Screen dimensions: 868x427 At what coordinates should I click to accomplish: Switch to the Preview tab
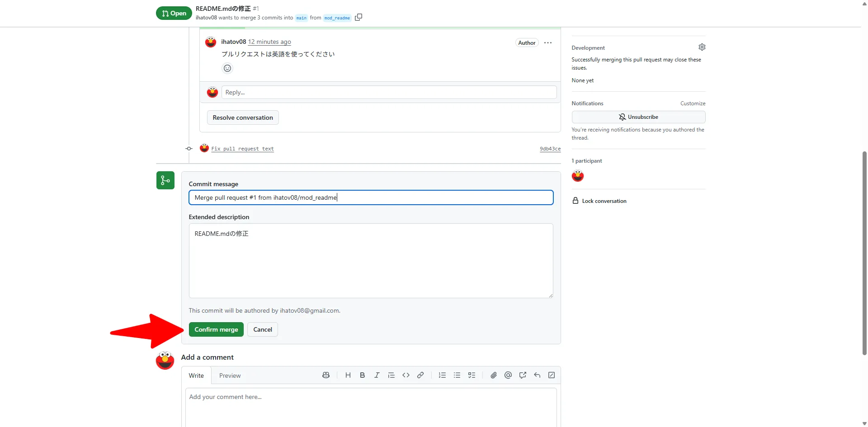click(x=230, y=375)
